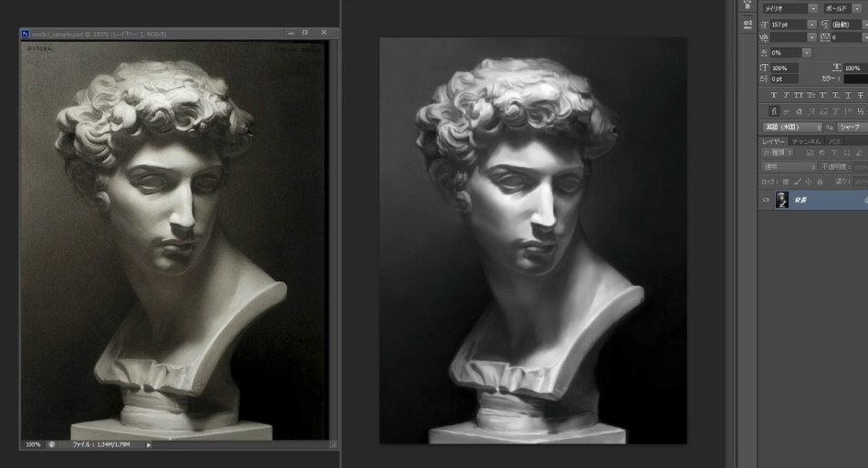Filter layers by shape layer icon
Viewport: 868px width, 468px height.
pyautogui.click(x=846, y=152)
